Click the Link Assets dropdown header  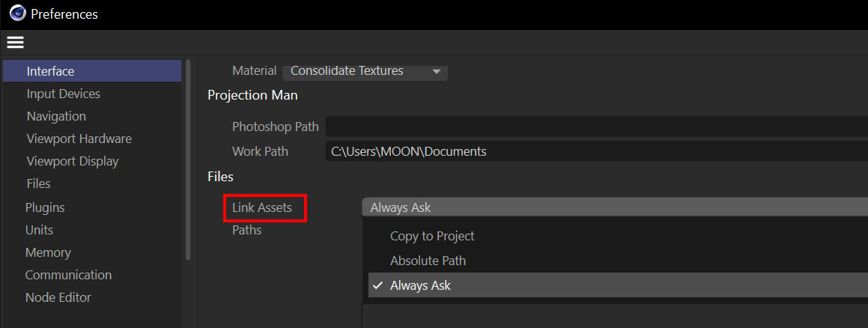[614, 207]
